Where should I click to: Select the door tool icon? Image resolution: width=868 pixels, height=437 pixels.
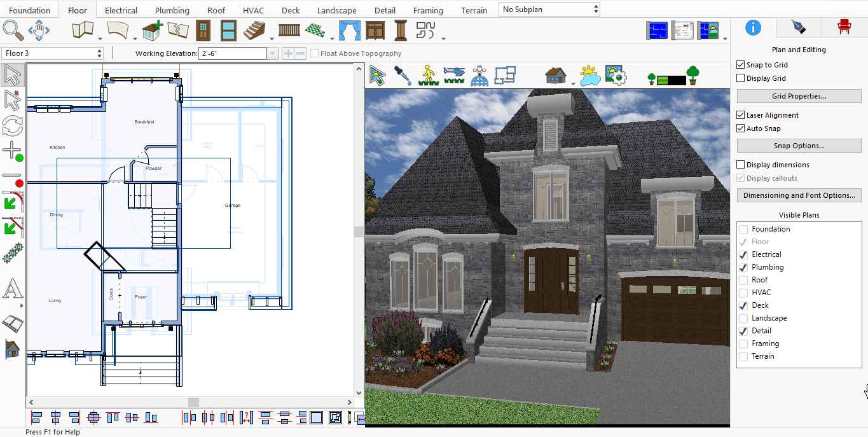(203, 30)
